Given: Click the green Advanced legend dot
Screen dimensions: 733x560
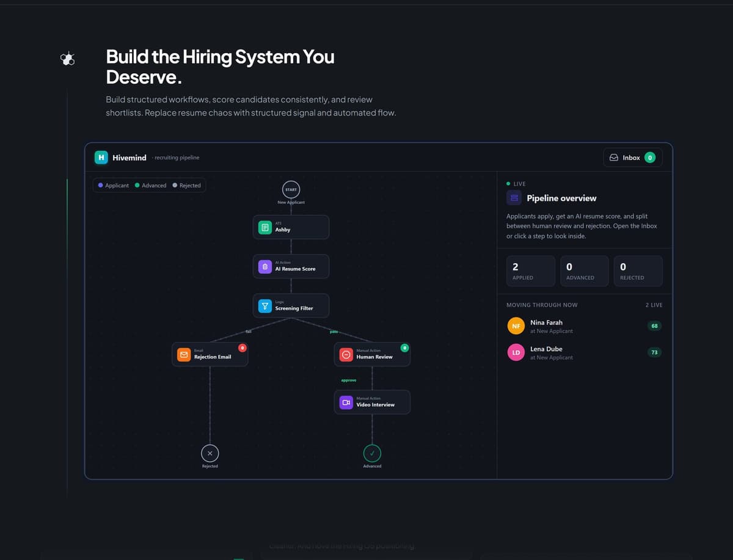Looking at the screenshot, I should 137,185.
